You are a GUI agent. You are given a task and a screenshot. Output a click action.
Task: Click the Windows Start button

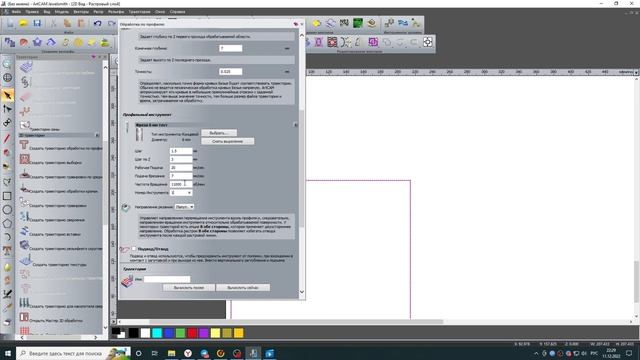pos(8,353)
